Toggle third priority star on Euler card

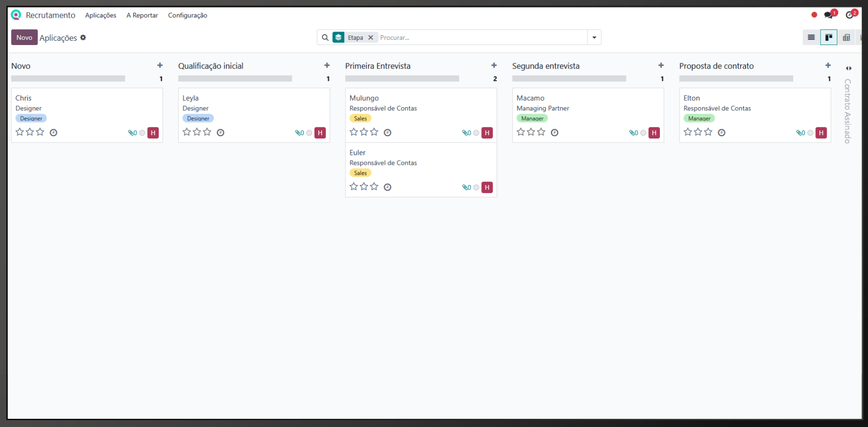(374, 186)
